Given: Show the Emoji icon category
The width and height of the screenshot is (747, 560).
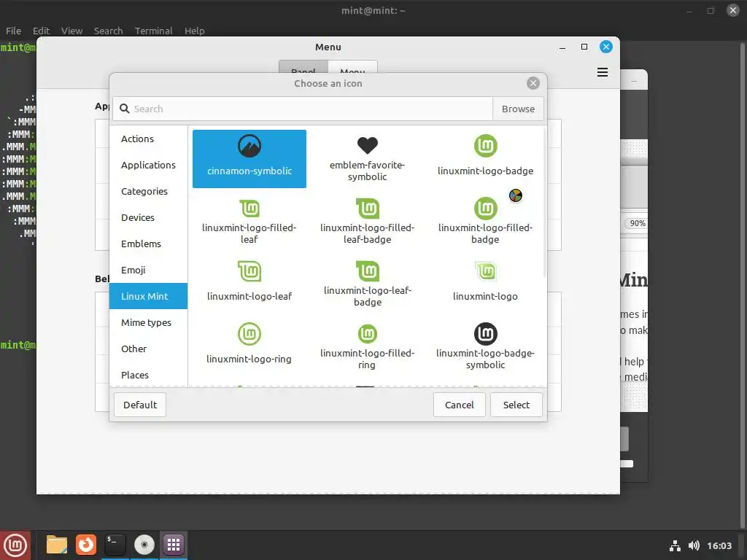Looking at the screenshot, I should click(149, 270).
